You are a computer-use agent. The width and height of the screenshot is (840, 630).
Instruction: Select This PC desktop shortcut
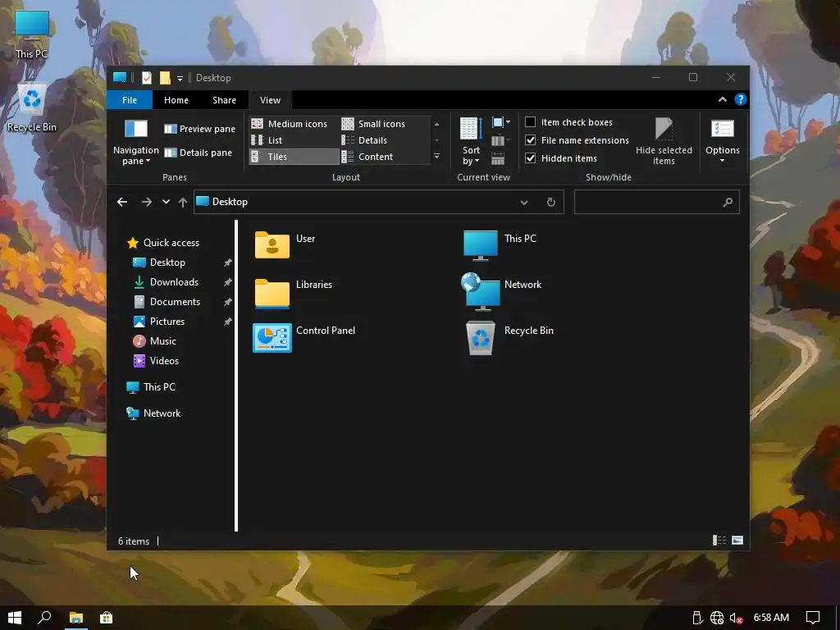32,34
